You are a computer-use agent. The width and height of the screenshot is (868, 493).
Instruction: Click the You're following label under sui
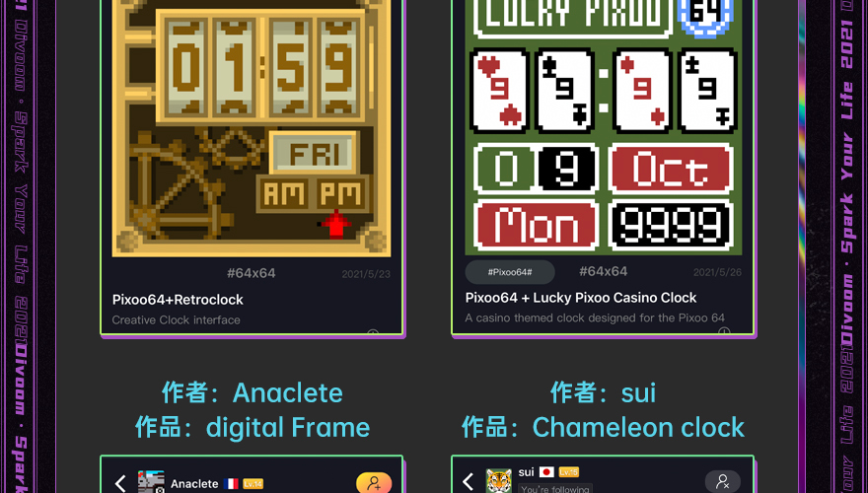(x=555, y=489)
